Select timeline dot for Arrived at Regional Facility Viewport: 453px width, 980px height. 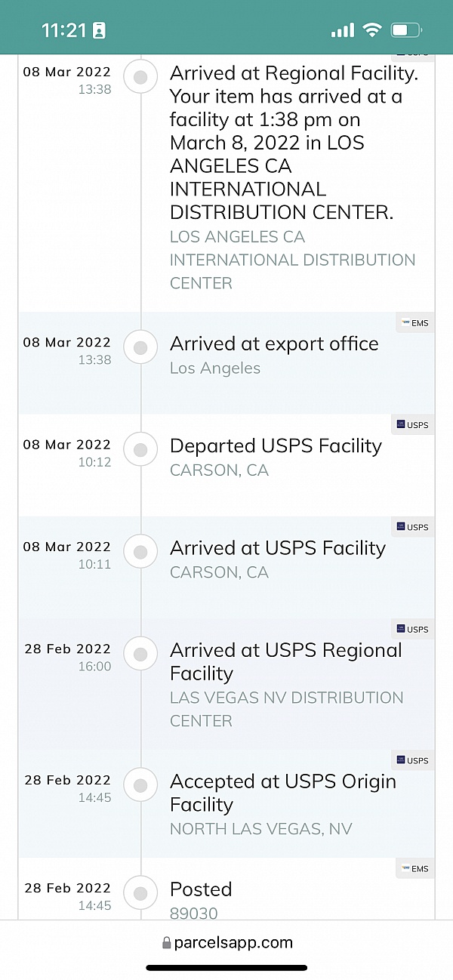pos(140,76)
